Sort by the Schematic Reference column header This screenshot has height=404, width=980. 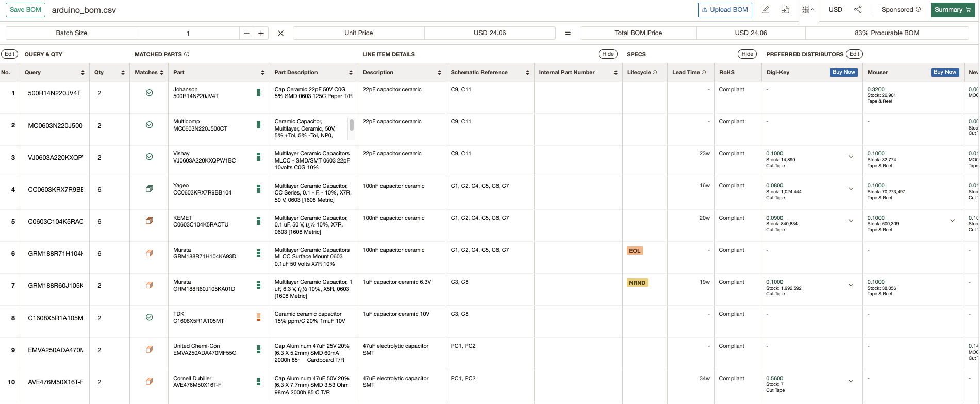[527, 73]
